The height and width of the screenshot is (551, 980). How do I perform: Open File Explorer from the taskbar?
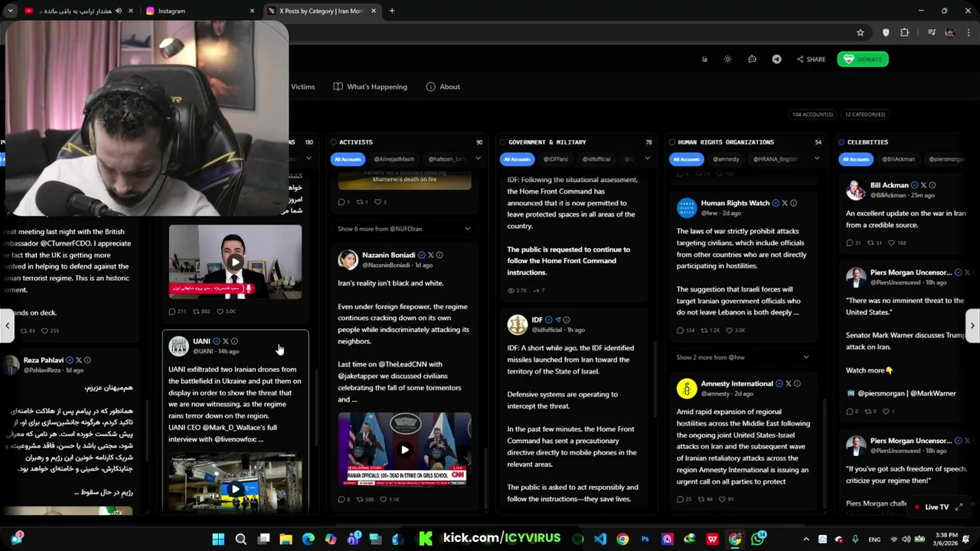point(286,539)
